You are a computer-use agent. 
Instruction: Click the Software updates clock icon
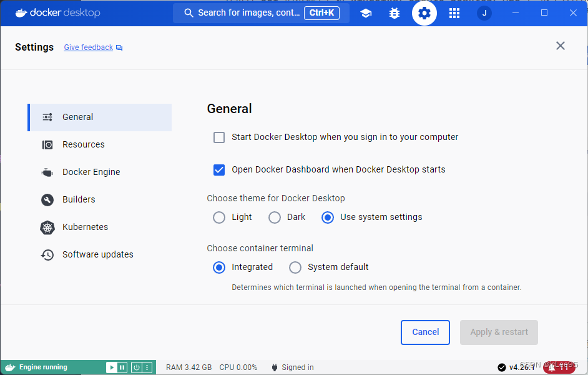coord(47,255)
